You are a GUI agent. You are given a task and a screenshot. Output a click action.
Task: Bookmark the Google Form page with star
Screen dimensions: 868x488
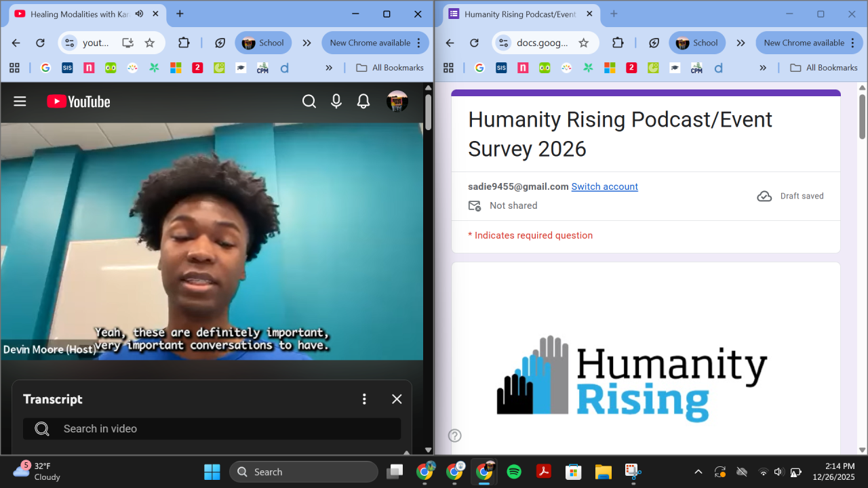point(583,43)
